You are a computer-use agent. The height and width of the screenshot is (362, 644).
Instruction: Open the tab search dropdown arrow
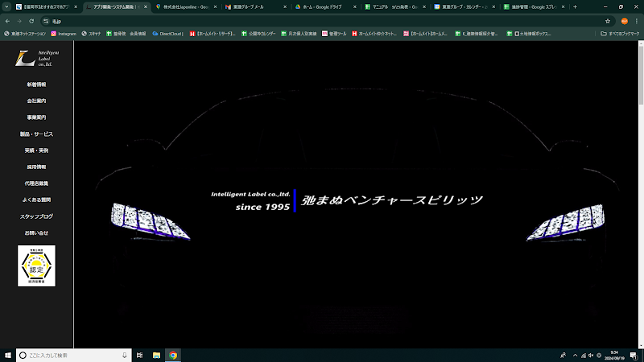(x=6, y=7)
